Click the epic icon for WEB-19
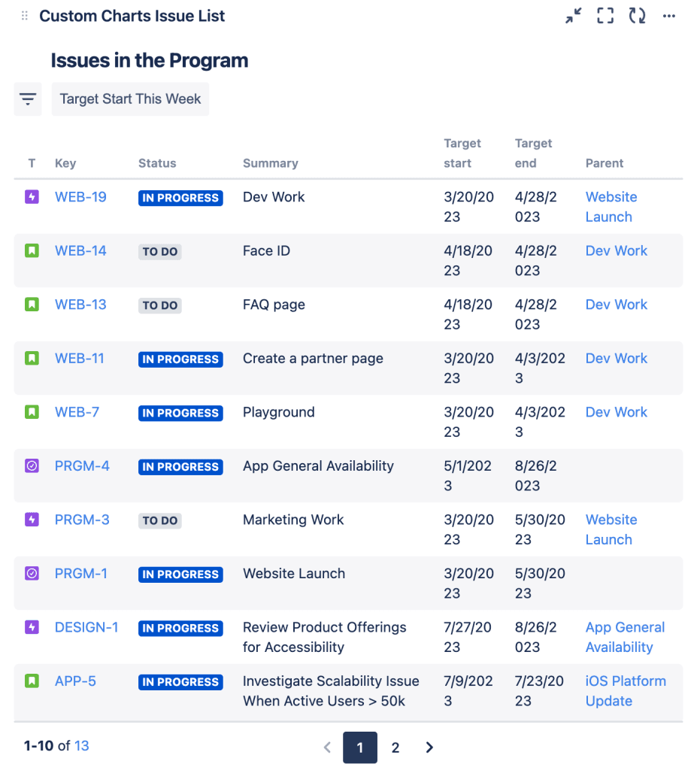700x770 pixels. [x=32, y=197]
